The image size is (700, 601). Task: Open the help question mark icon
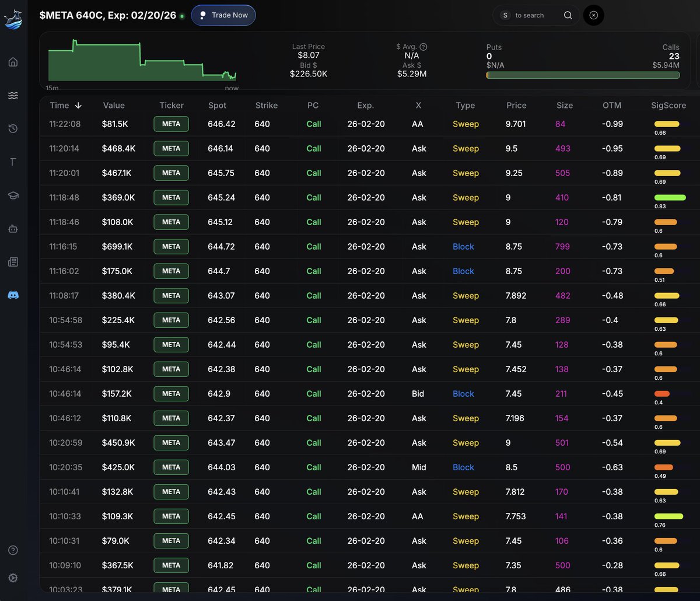click(13, 550)
